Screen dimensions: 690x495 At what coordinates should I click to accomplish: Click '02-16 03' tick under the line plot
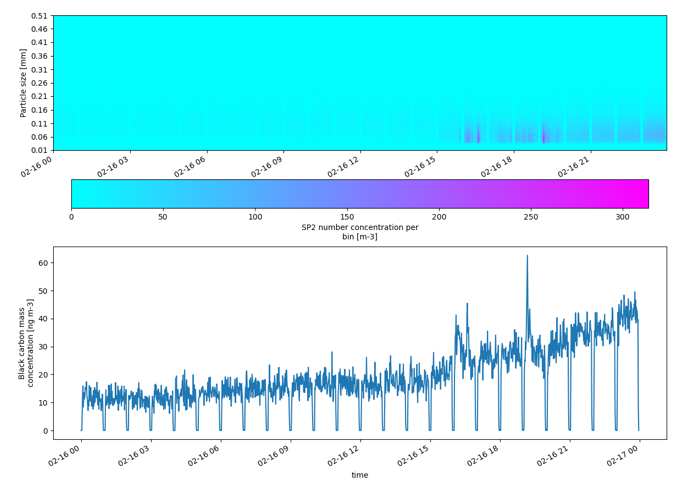134,455
